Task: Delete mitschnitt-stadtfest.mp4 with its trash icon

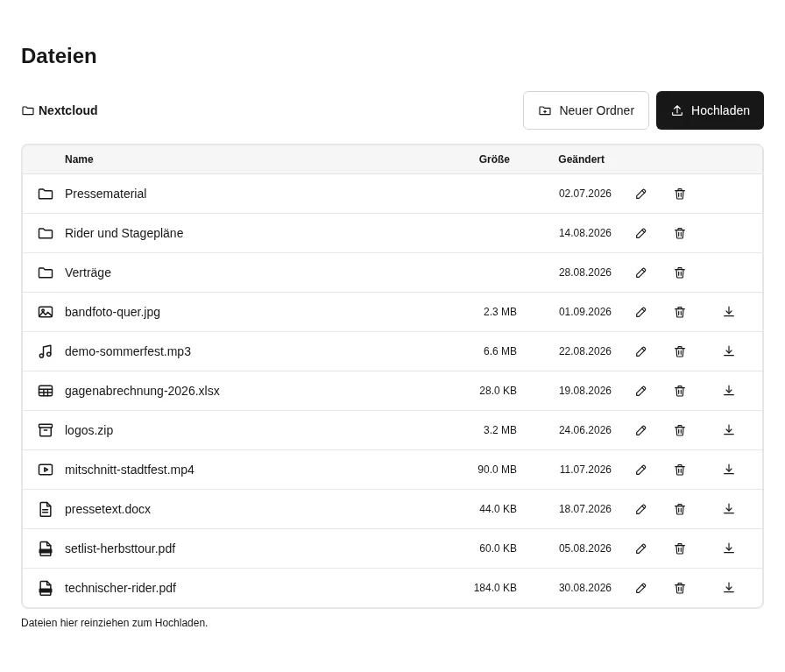Action: (x=679, y=470)
